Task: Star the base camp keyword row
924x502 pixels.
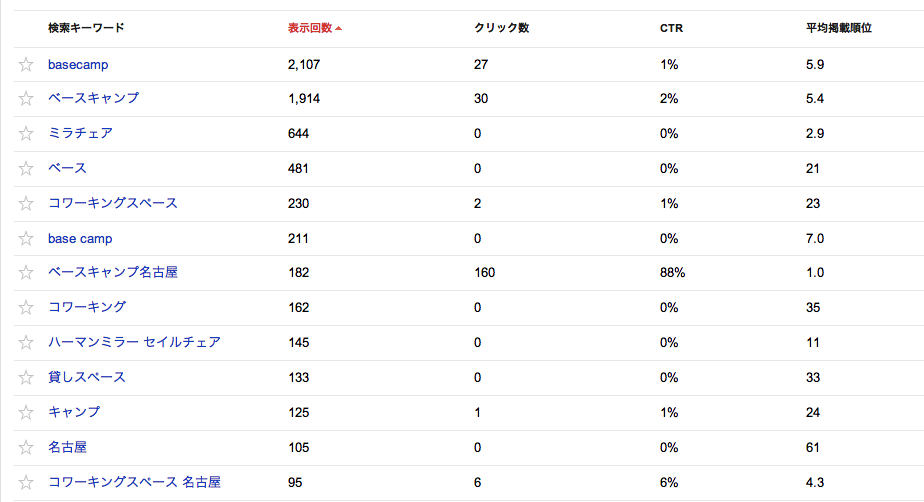Action: (26, 239)
